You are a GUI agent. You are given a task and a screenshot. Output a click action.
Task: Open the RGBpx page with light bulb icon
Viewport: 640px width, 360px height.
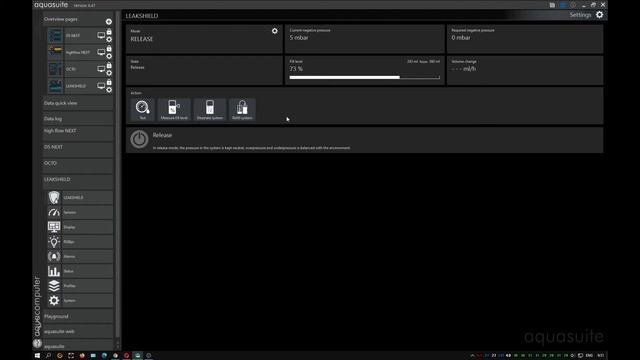coord(80,242)
